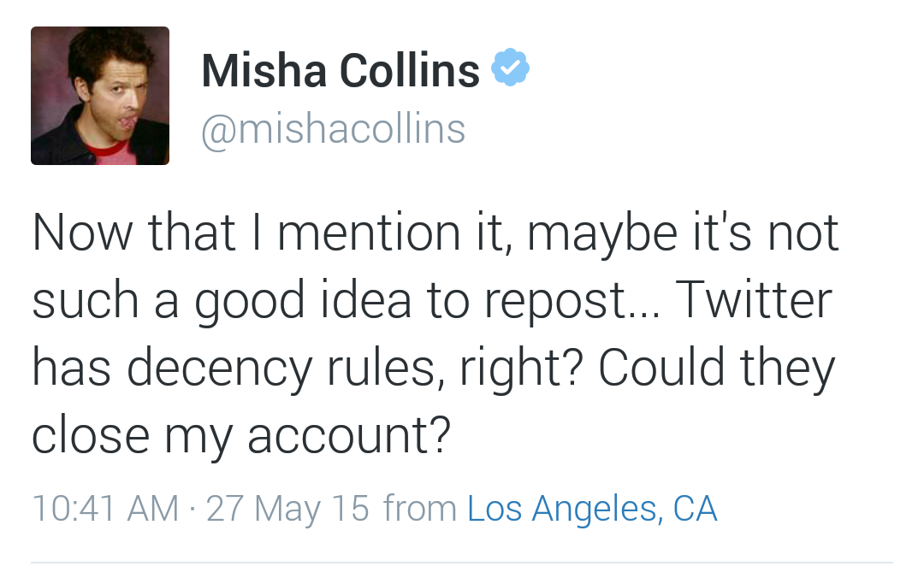Viewport: 924px width, 578px height.
Task: Click the display name Misha Collins
Action: click(x=340, y=70)
